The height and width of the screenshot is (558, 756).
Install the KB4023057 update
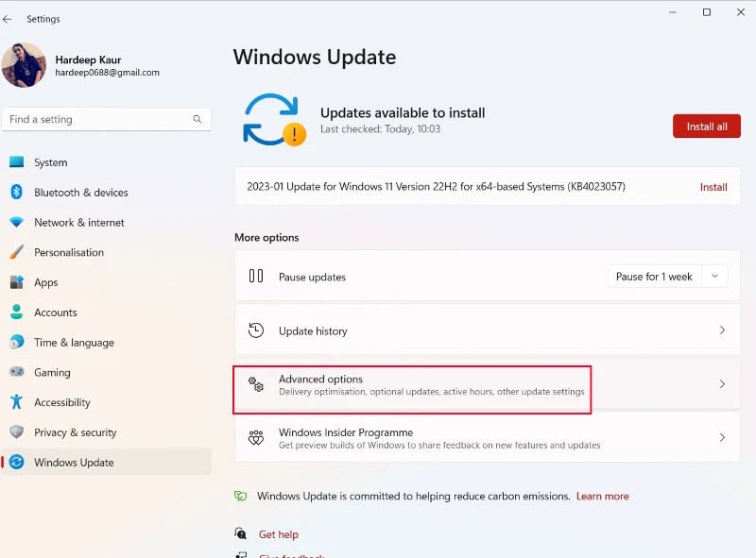713,187
